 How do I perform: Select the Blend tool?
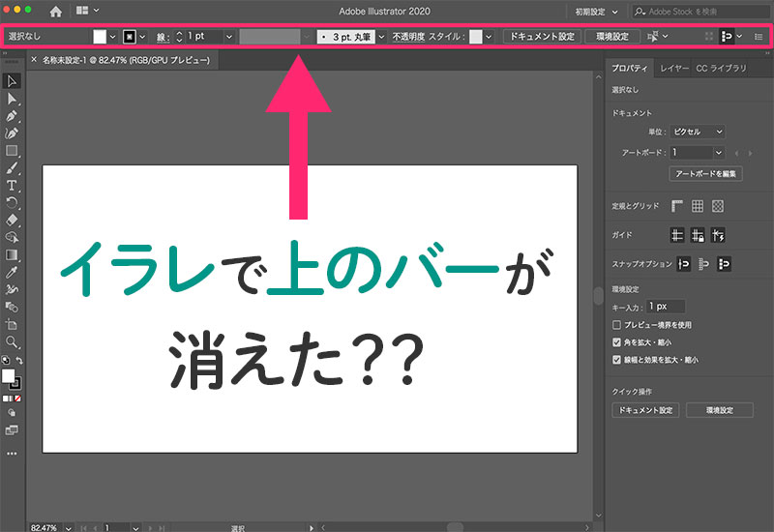[x=12, y=307]
